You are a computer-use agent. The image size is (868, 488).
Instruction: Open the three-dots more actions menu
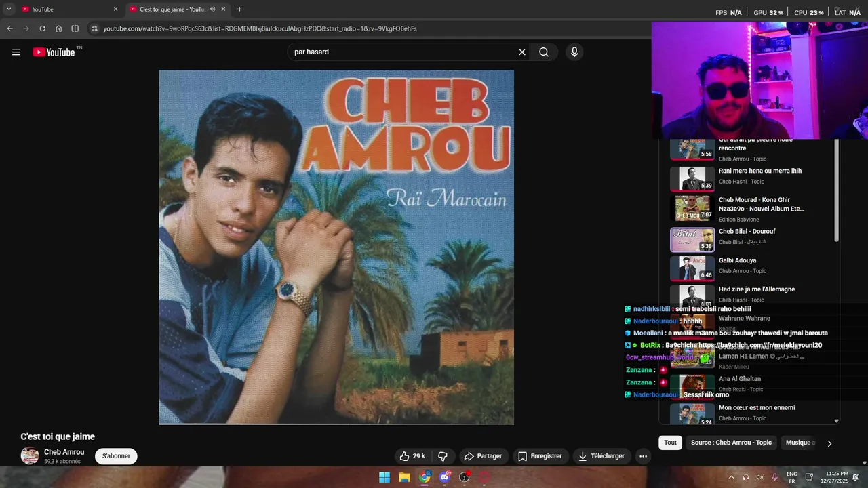[643, 456]
